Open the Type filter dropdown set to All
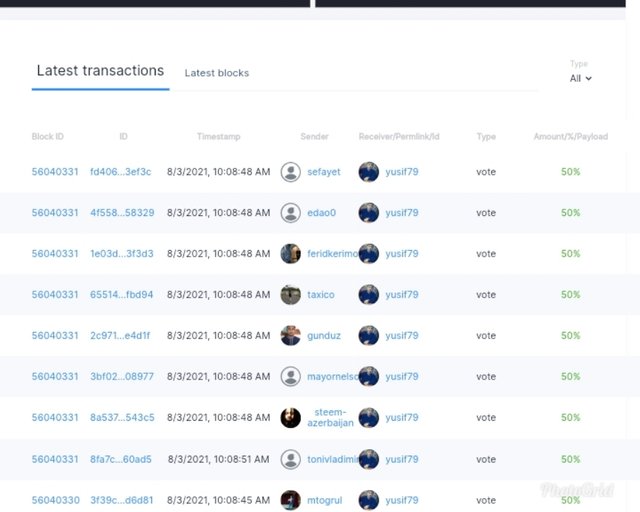The height and width of the screenshot is (512, 640). point(580,78)
